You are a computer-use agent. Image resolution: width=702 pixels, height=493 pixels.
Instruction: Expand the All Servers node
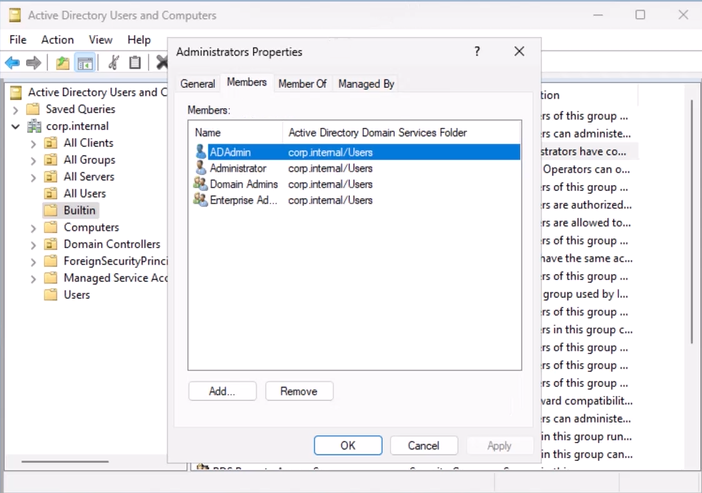click(x=33, y=178)
